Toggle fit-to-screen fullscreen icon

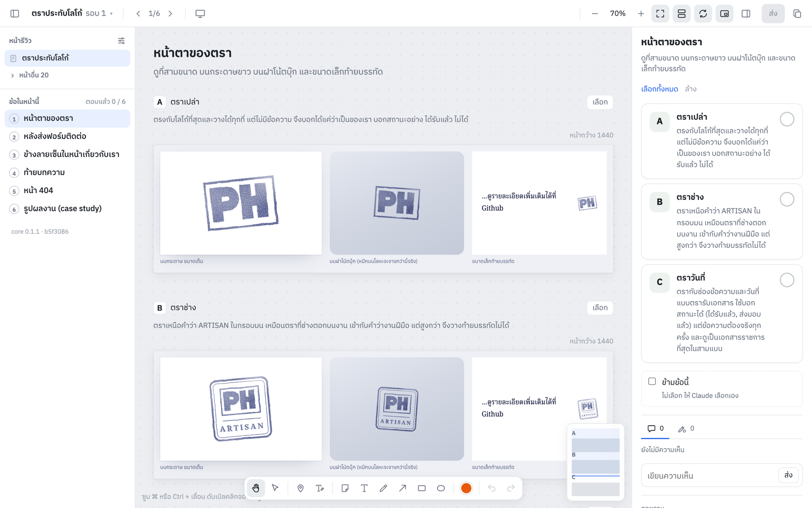click(x=660, y=14)
